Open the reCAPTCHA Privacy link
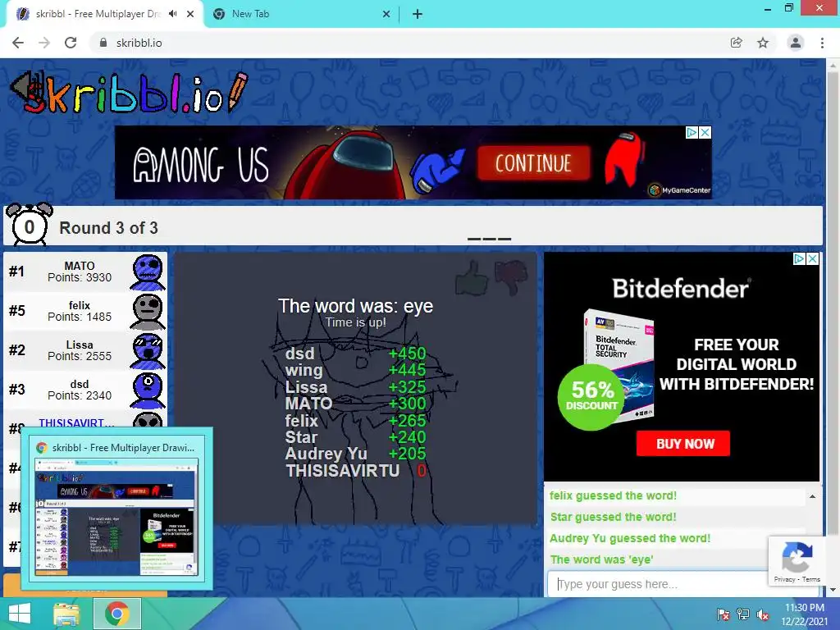The width and height of the screenshot is (840, 630). click(783, 579)
